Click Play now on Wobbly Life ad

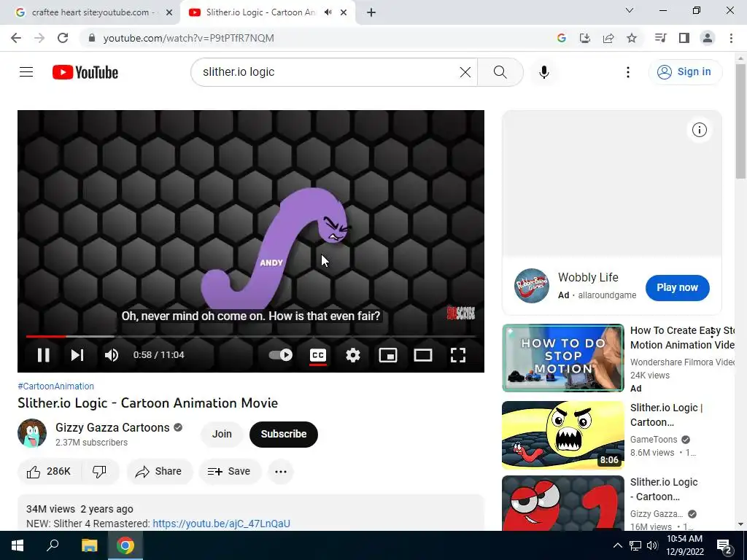click(x=677, y=287)
